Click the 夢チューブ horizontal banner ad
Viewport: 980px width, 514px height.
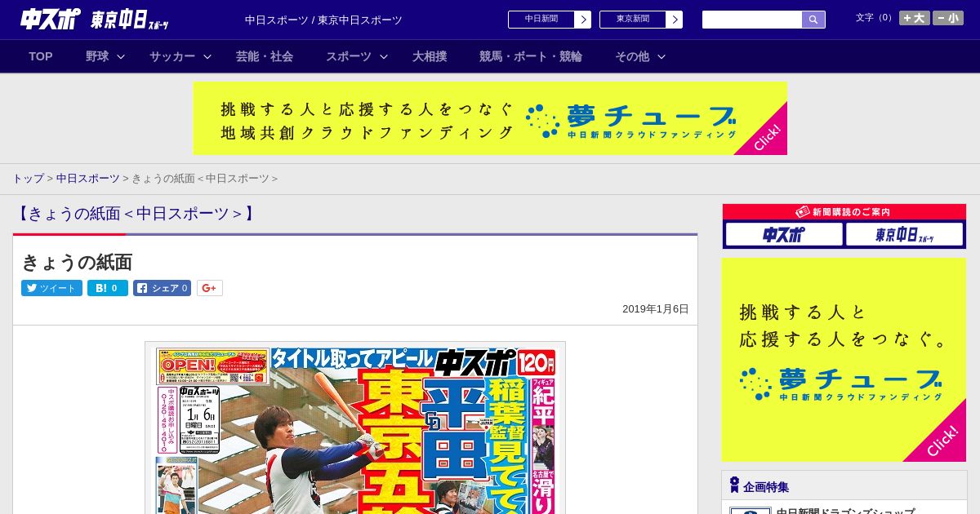tap(490, 118)
